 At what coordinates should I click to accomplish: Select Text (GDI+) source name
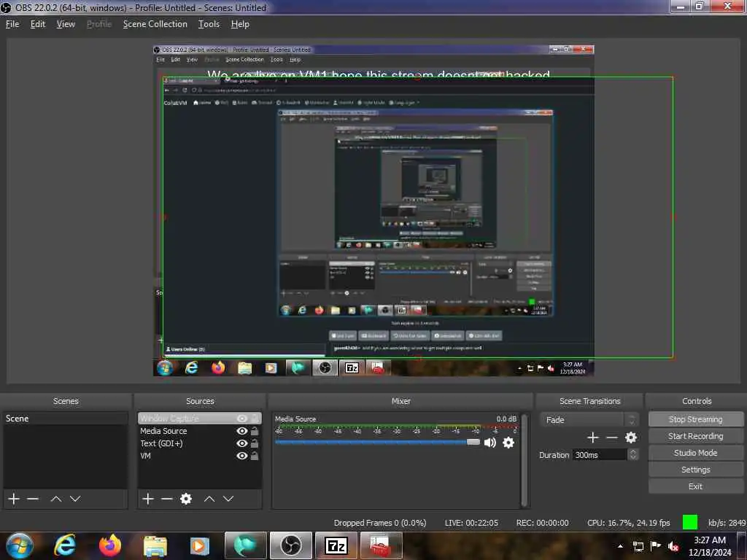tap(161, 443)
